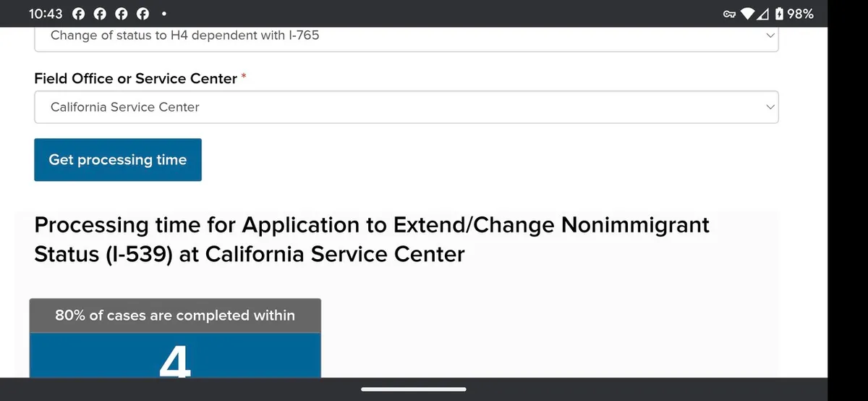Click the chevron on the form category dropdown
Viewport: 868px width, 401px height.
pyautogui.click(x=770, y=36)
